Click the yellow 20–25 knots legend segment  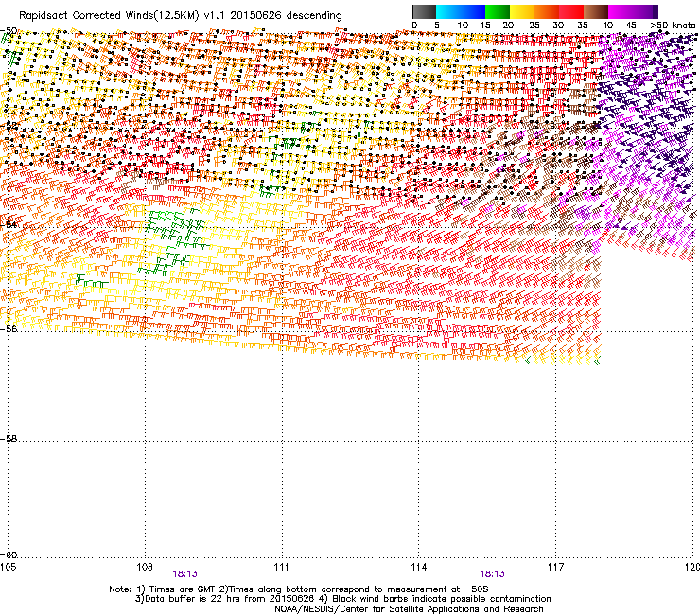point(522,11)
